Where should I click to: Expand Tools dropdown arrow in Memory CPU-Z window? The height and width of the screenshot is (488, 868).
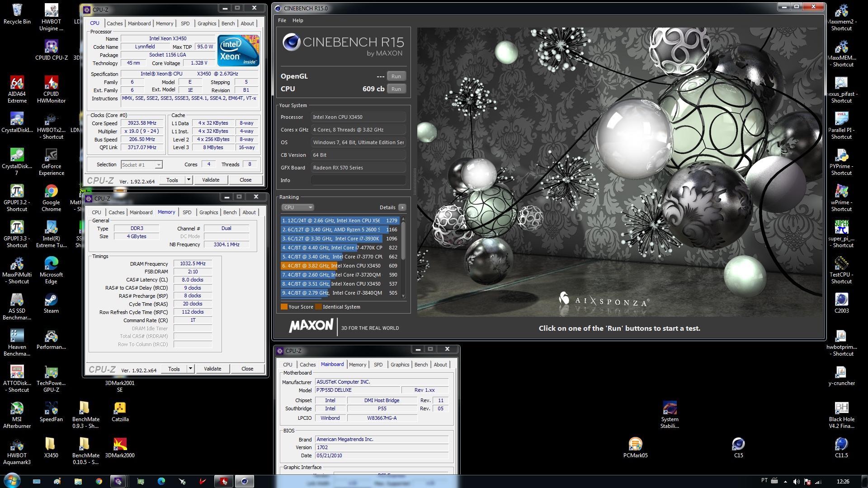click(191, 369)
